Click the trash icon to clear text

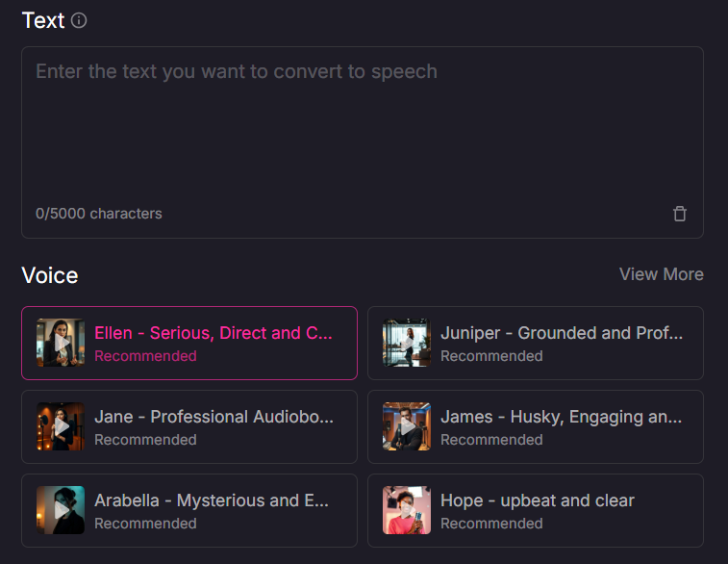click(x=680, y=214)
